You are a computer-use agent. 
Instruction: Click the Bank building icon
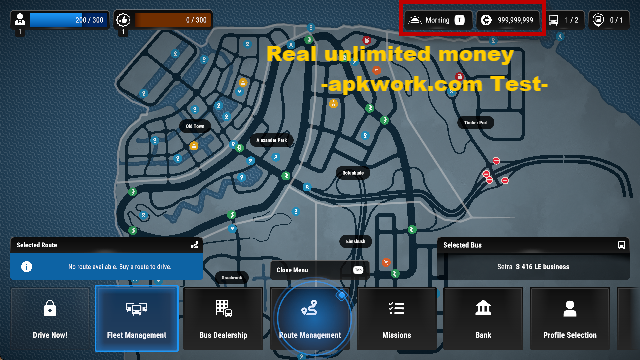tap(483, 308)
